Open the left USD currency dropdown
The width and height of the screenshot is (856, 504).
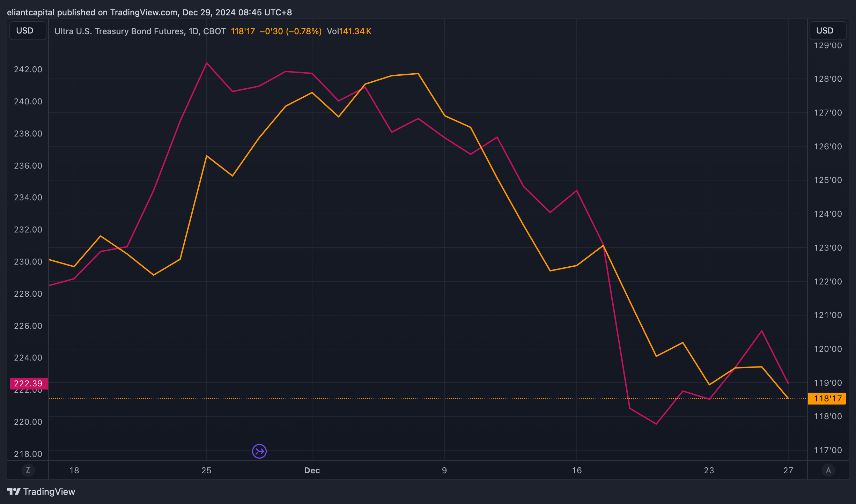28,31
